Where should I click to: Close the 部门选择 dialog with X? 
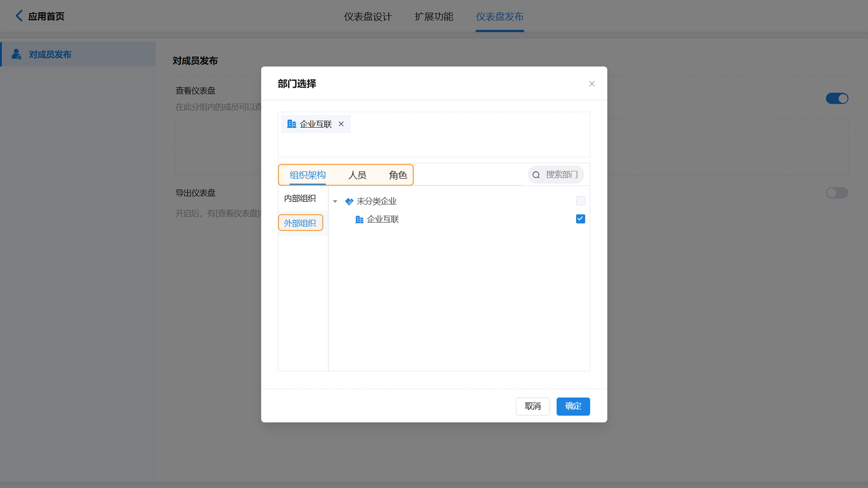point(592,84)
